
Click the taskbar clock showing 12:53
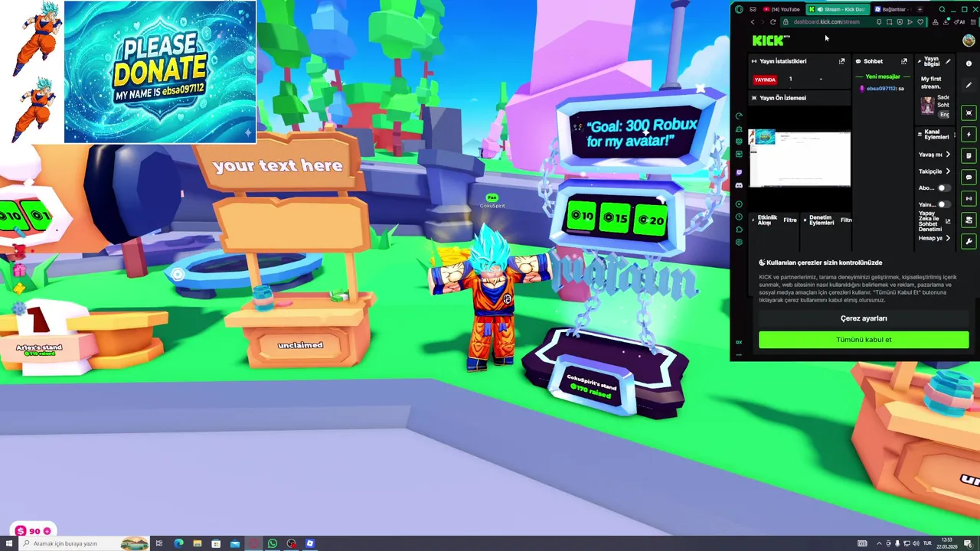pyautogui.click(x=947, y=543)
